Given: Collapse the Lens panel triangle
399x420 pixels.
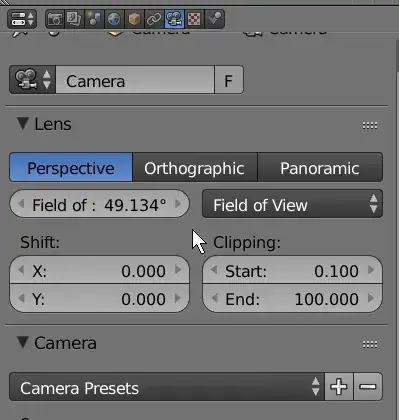Looking at the screenshot, I should [x=23, y=124].
